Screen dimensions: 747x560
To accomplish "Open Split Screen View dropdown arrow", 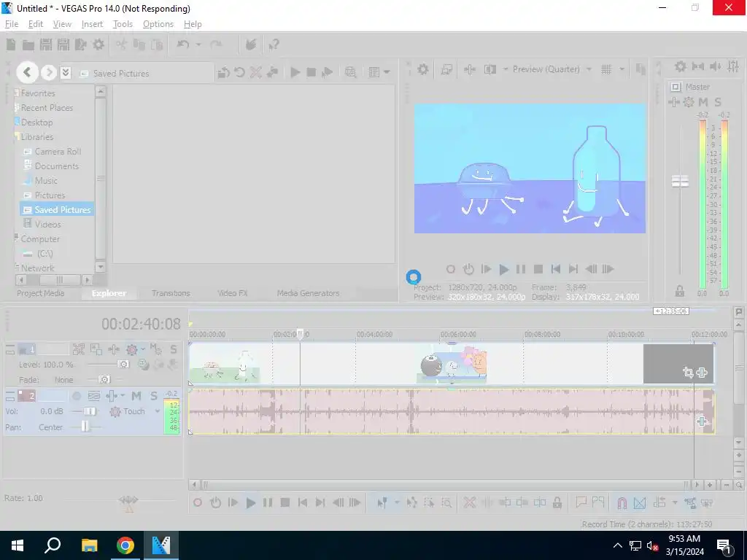I will (505, 69).
